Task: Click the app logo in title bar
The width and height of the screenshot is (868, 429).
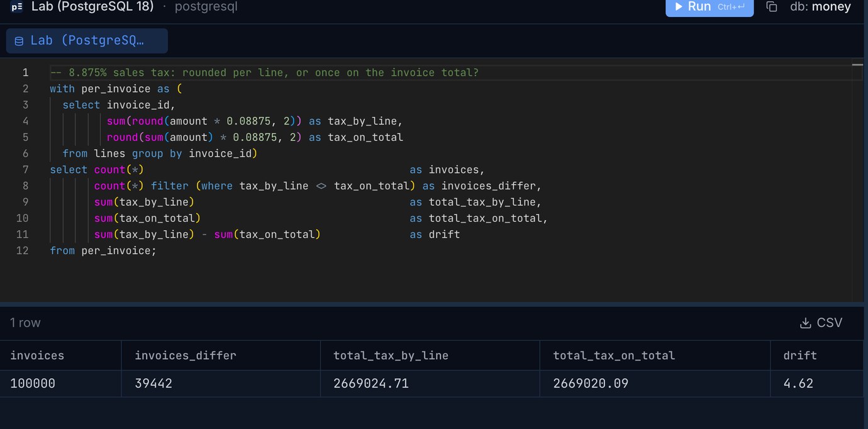Action: (17, 8)
